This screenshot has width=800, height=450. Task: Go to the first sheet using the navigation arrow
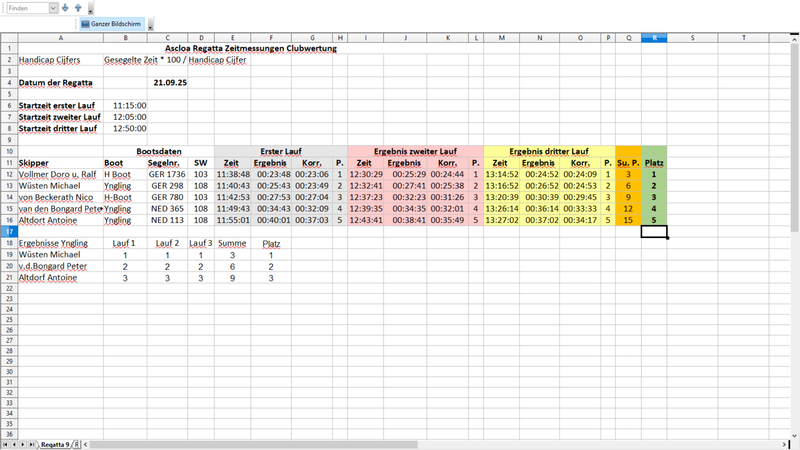coord(5,443)
